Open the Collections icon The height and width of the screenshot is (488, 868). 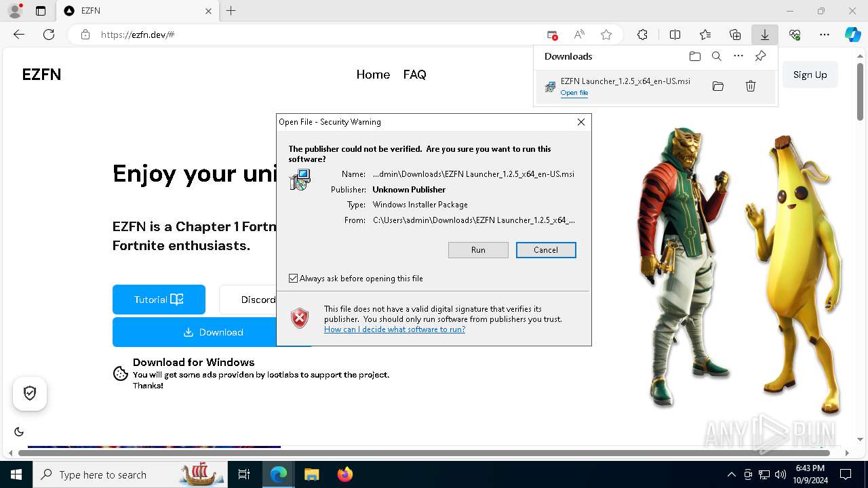point(735,35)
